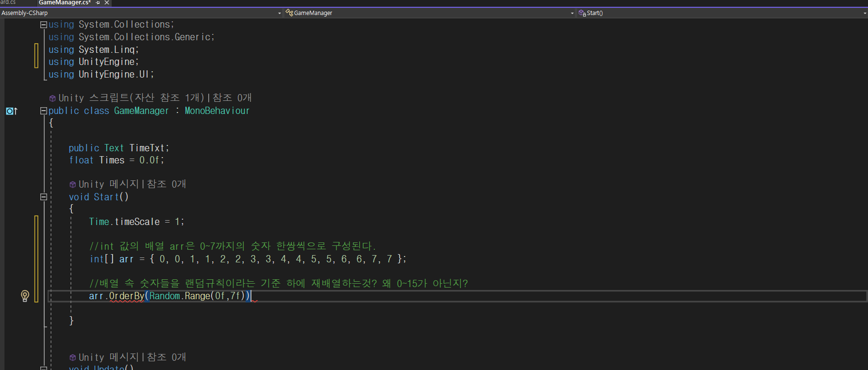The height and width of the screenshot is (370, 868).
Task: Click the class icon in the GameManager navigation dropdown
Action: click(x=289, y=13)
